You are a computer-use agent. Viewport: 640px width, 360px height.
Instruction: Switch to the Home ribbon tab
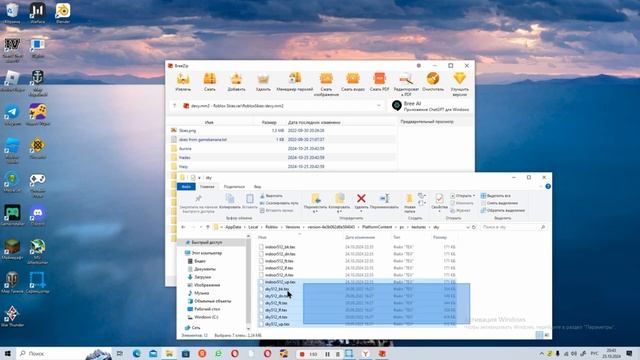point(207,187)
